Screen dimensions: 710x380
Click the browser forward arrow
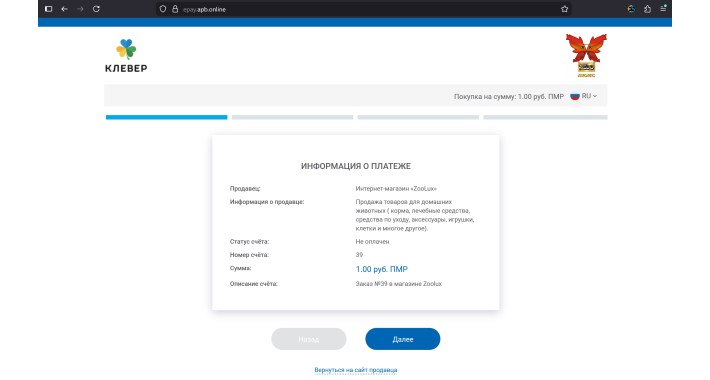point(80,9)
